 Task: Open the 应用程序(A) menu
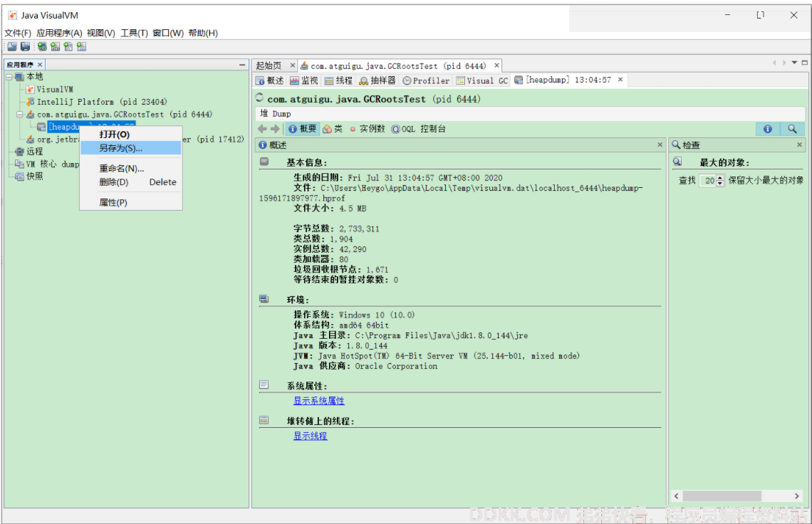click(59, 33)
